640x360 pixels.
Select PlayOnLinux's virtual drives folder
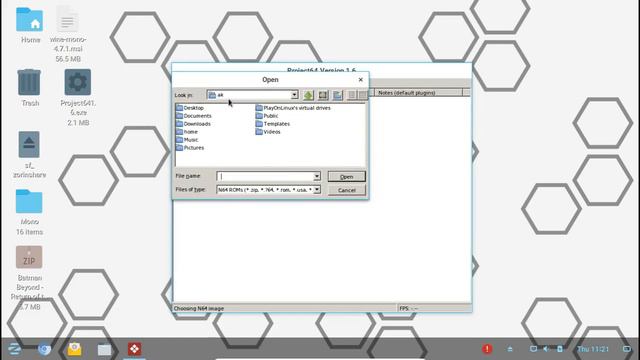tap(293, 108)
